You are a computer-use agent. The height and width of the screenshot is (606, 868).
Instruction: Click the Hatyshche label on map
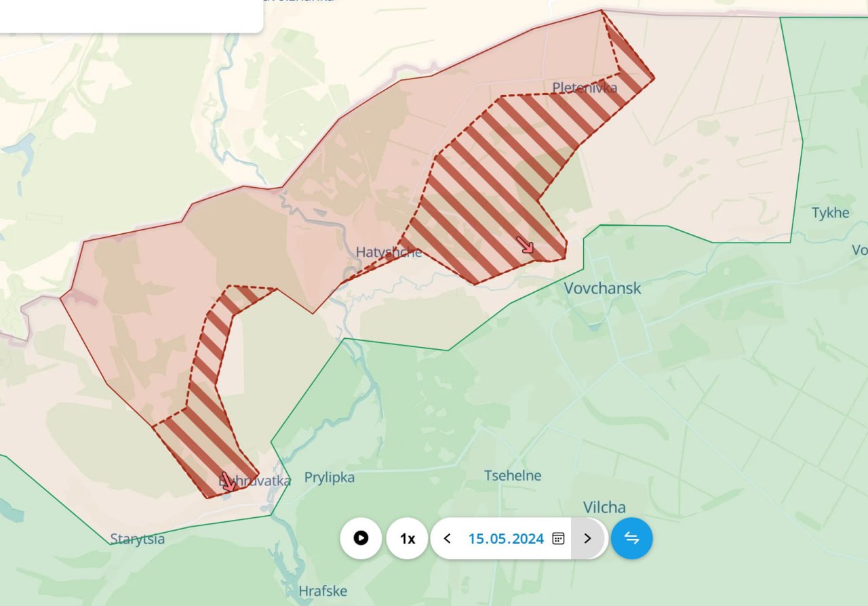point(389,252)
